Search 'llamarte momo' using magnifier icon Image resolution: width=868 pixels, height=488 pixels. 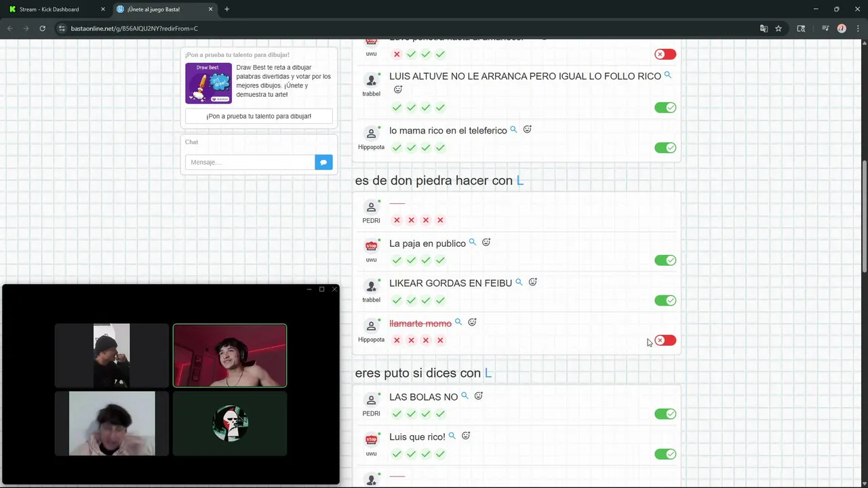[x=458, y=323]
